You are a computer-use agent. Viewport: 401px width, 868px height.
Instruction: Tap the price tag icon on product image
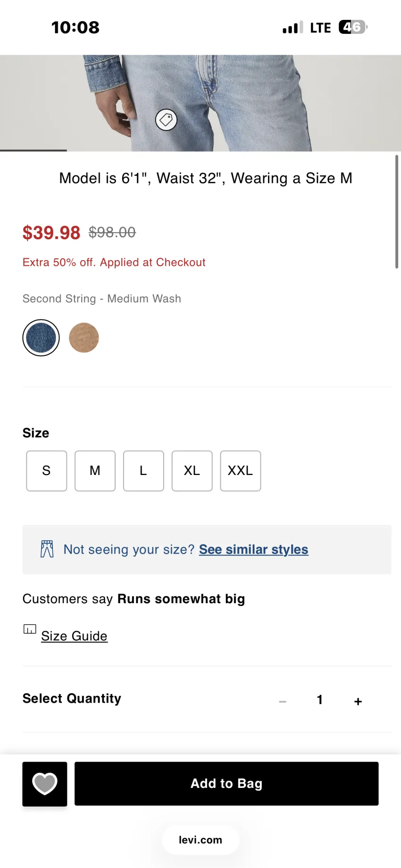click(x=166, y=120)
